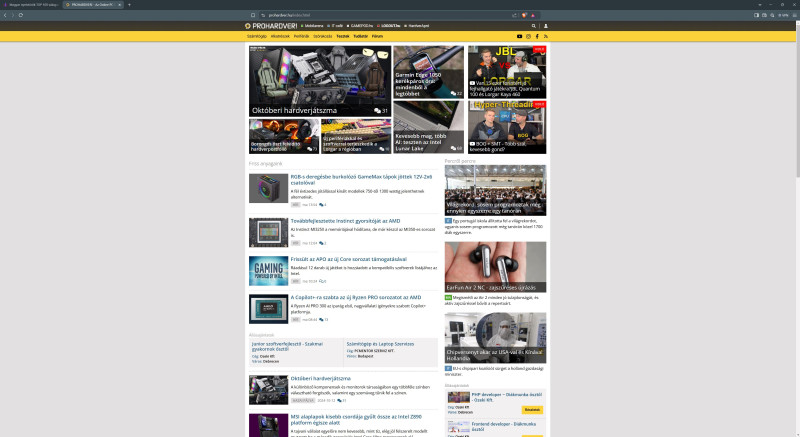This screenshot has width=800, height=437.
Task: Open Októberi hardverjátszma list article headline
Action: tap(320, 378)
